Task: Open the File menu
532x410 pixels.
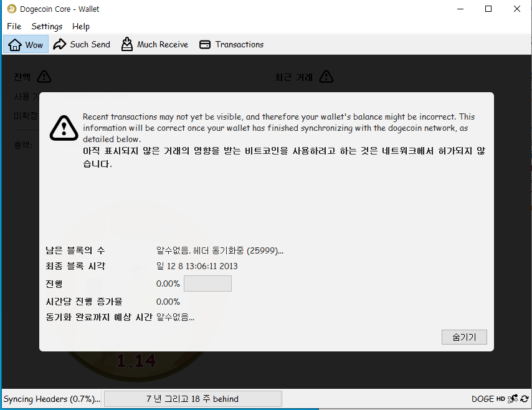Action: tap(14, 26)
